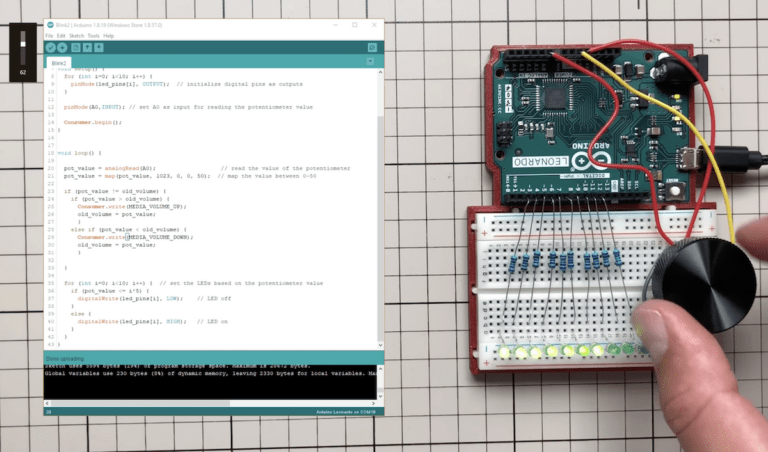
Task: Open the tab options dropdown arrow
Action: (372, 62)
